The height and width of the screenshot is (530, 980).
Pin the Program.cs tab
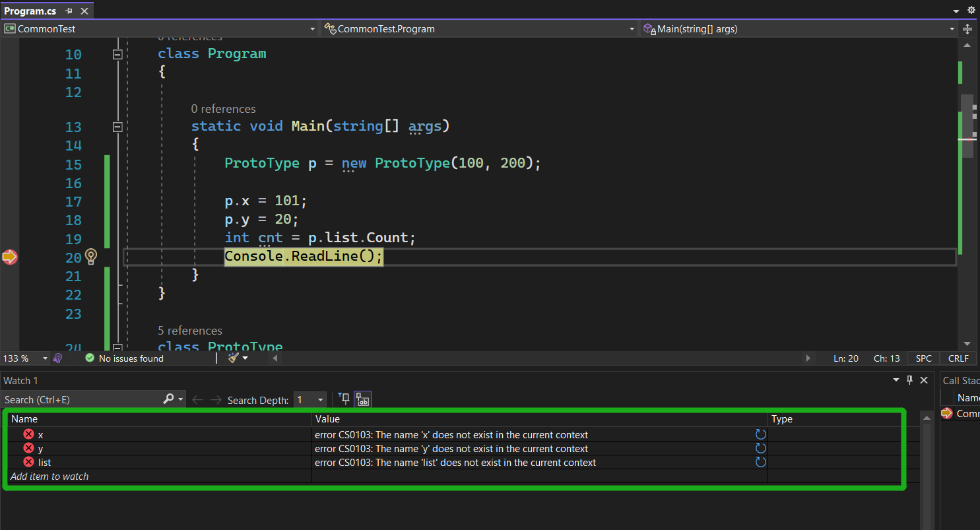click(x=69, y=11)
